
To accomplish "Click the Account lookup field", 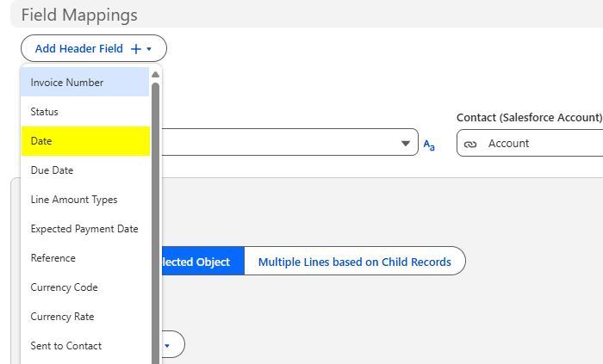I will click(x=530, y=143).
